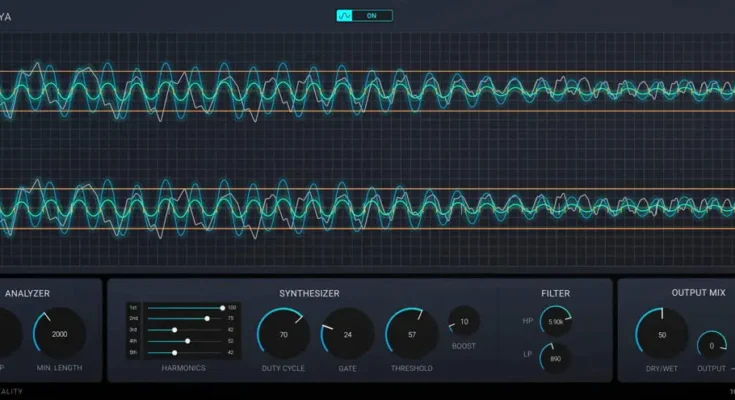The width and height of the screenshot is (735, 400).
Task: Click the Output level knob
Action: point(711,345)
